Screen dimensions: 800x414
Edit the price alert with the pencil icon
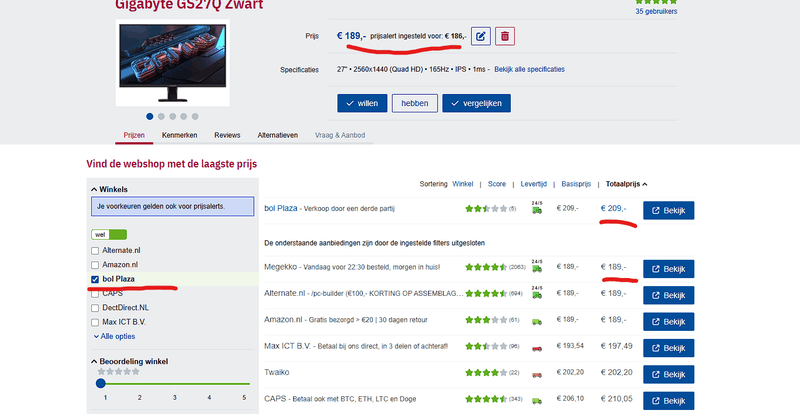(x=481, y=36)
